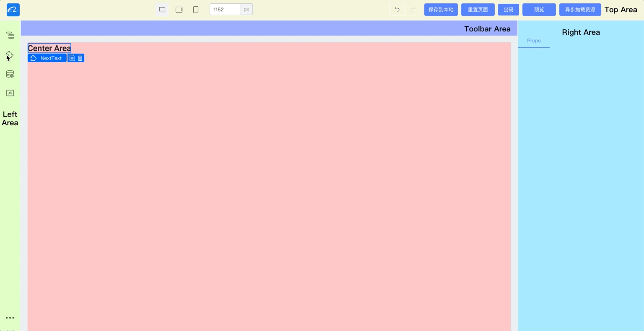
Task: Open preview with the 预览 button
Action: (539, 9)
